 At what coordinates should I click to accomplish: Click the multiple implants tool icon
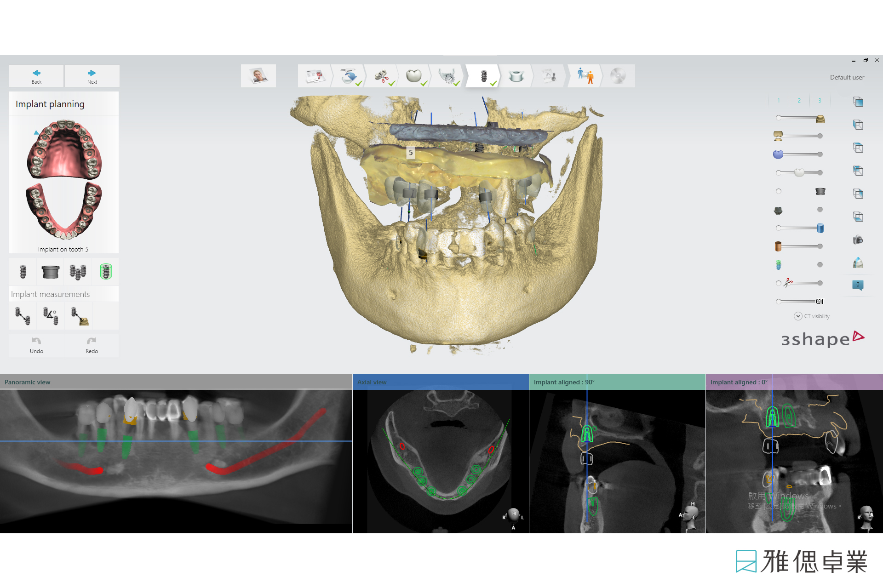click(x=78, y=272)
